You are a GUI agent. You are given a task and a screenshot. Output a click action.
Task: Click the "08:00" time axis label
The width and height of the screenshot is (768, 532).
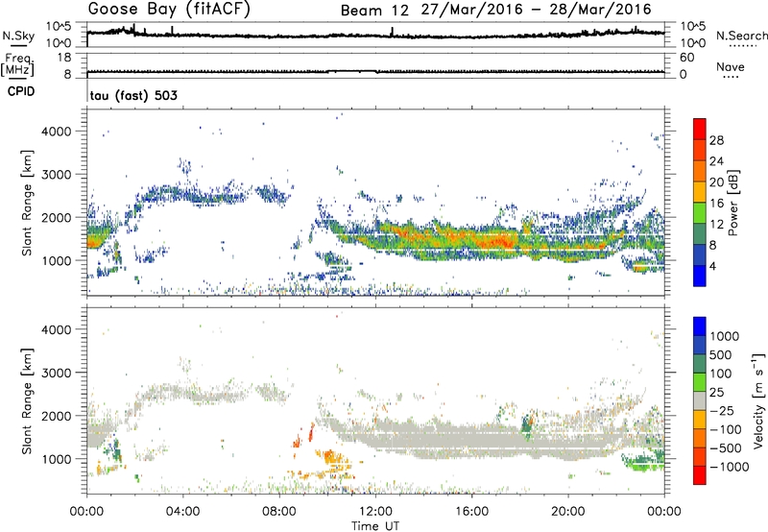[278, 512]
